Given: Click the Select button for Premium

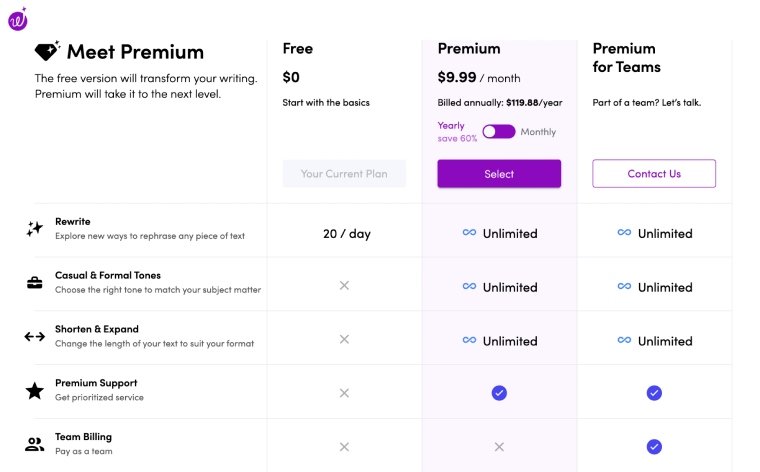Looking at the screenshot, I should (499, 173).
